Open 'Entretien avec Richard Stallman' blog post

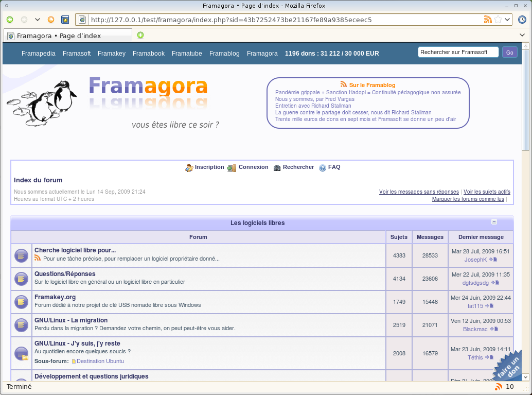click(x=313, y=106)
